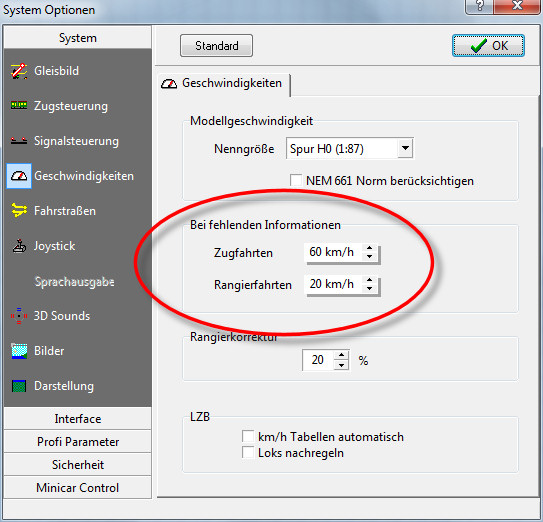Viewport: 543px width, 522px height.
Task: Enable Loks nachregeln checkbox
Action: point(248,452)
